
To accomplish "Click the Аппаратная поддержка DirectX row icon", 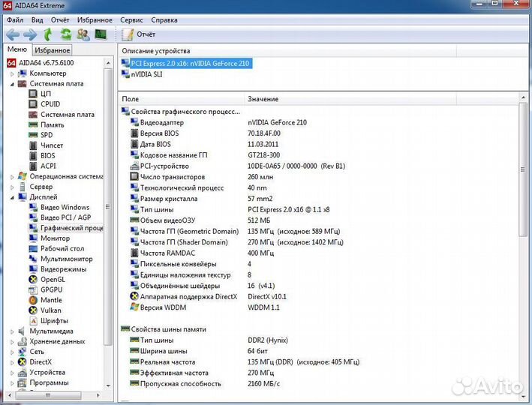I will (x=134, y=296).
